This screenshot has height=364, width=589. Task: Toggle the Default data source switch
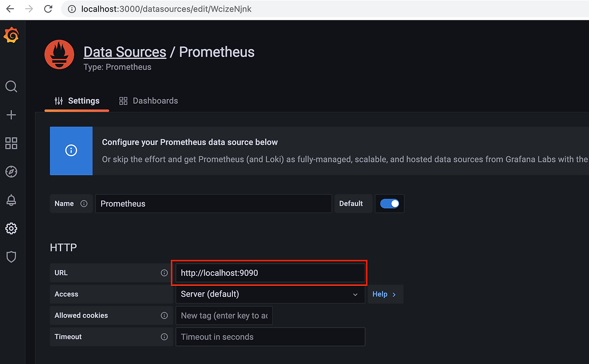click(390, 204)
